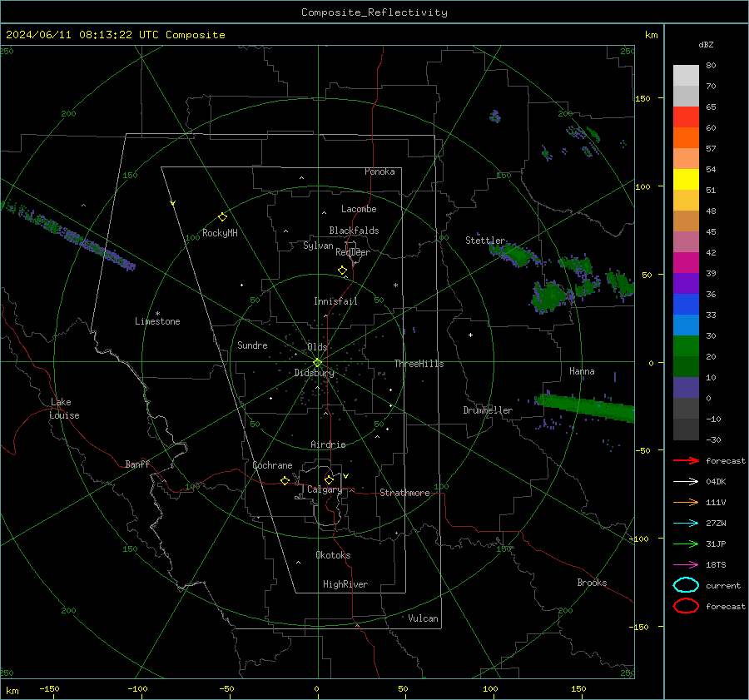Click the magenta 18TS arrow legend icon
The height and width of the screenshot is (700, 749).
tap(686, 565)
